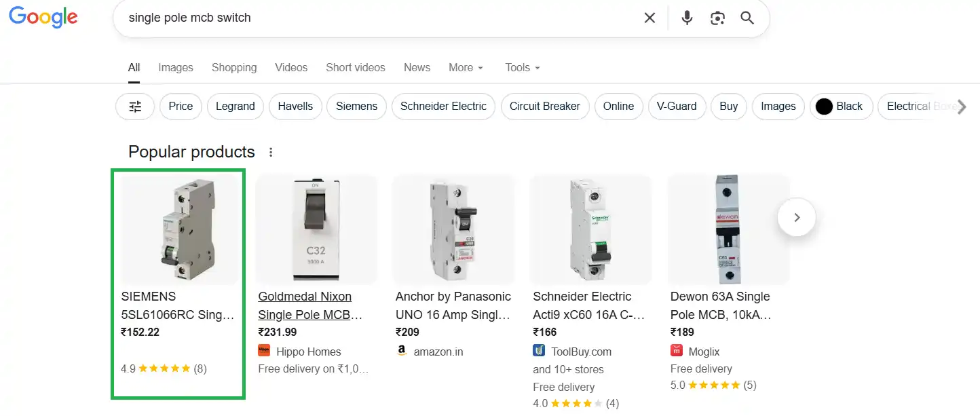Show next popular products in carousel
Viewport: 980px width, 416px height.
797,217
